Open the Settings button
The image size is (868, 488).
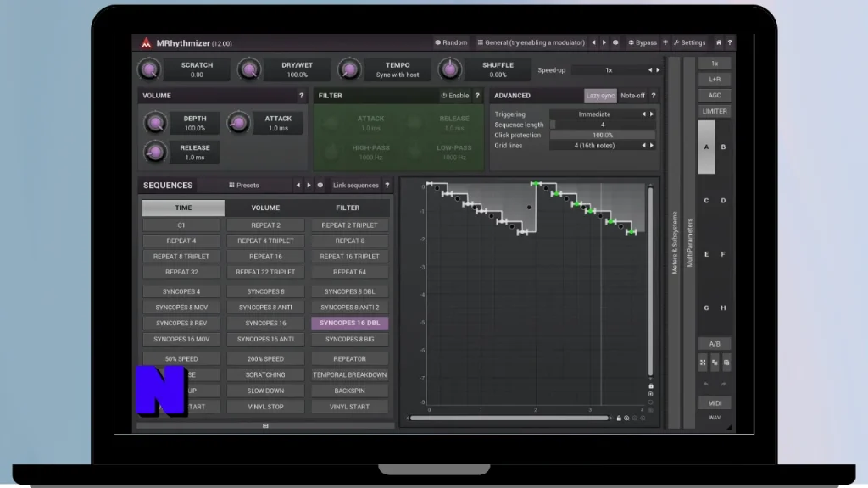689,42
